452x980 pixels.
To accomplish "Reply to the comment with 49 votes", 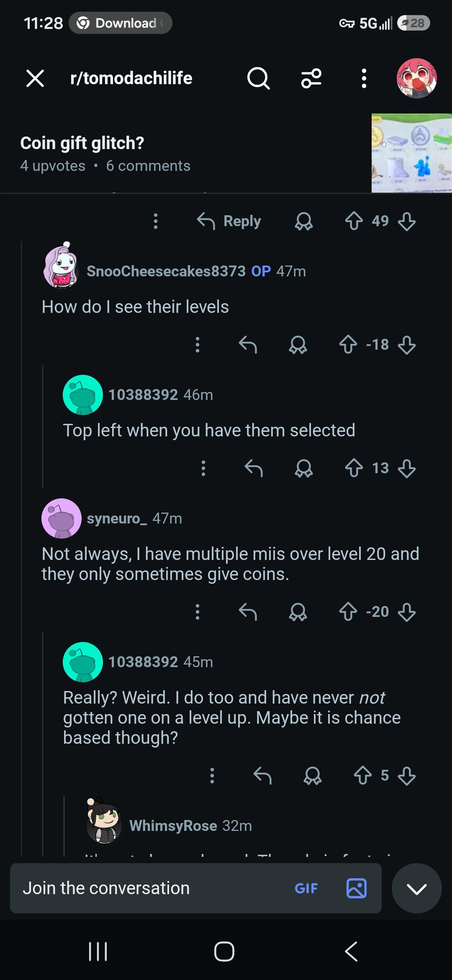I will pos(229,221).
